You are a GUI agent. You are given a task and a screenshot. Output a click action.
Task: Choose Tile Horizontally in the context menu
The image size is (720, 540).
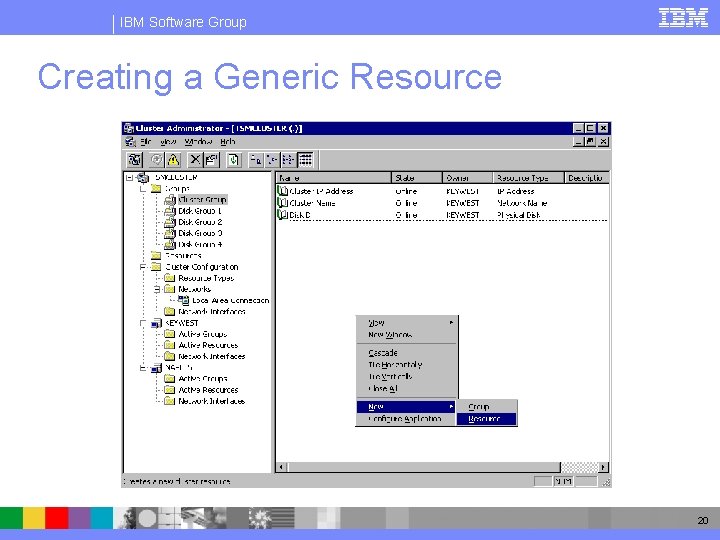[x=407, y=365]
